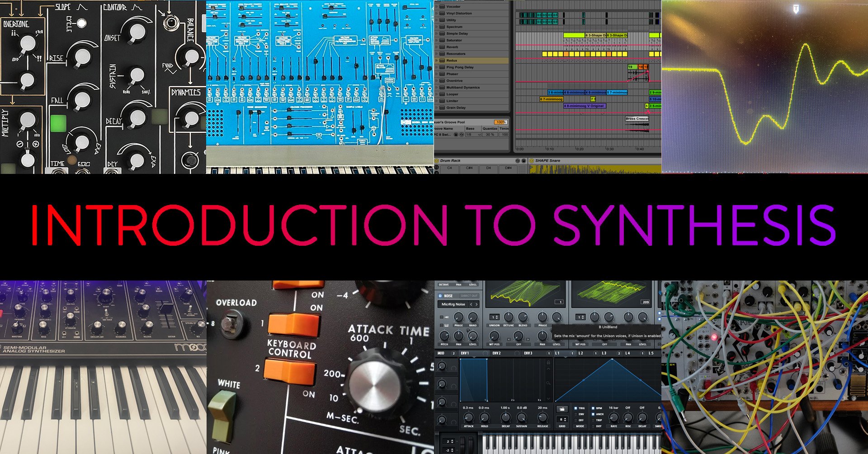Click the LFO RISE knob
868x454 pixels.
(628, 418)
